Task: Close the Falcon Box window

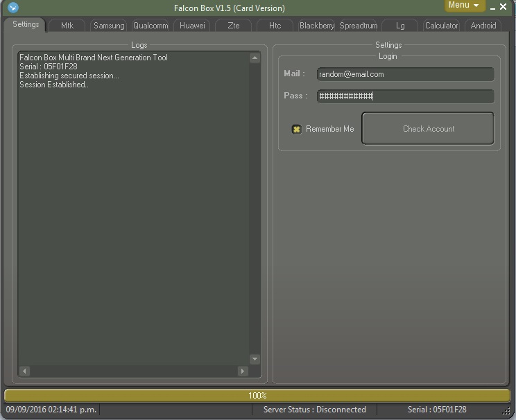Action: click(x=503, y=6)
